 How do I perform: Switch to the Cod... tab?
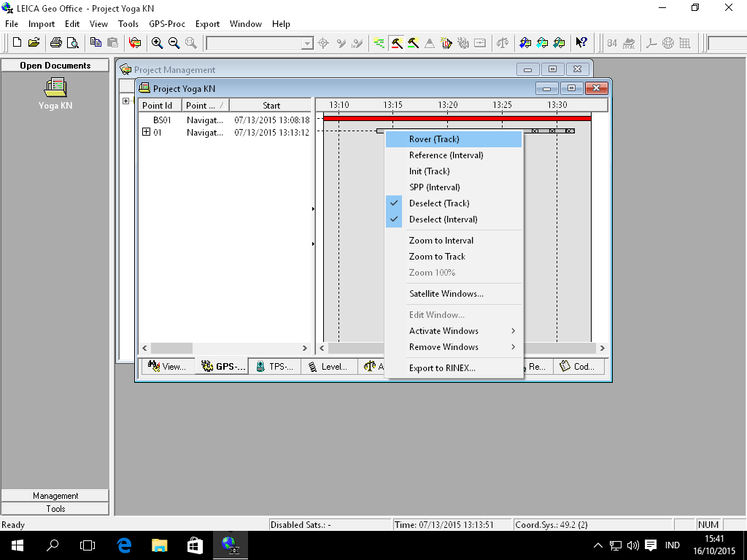(x=578, y=366)
